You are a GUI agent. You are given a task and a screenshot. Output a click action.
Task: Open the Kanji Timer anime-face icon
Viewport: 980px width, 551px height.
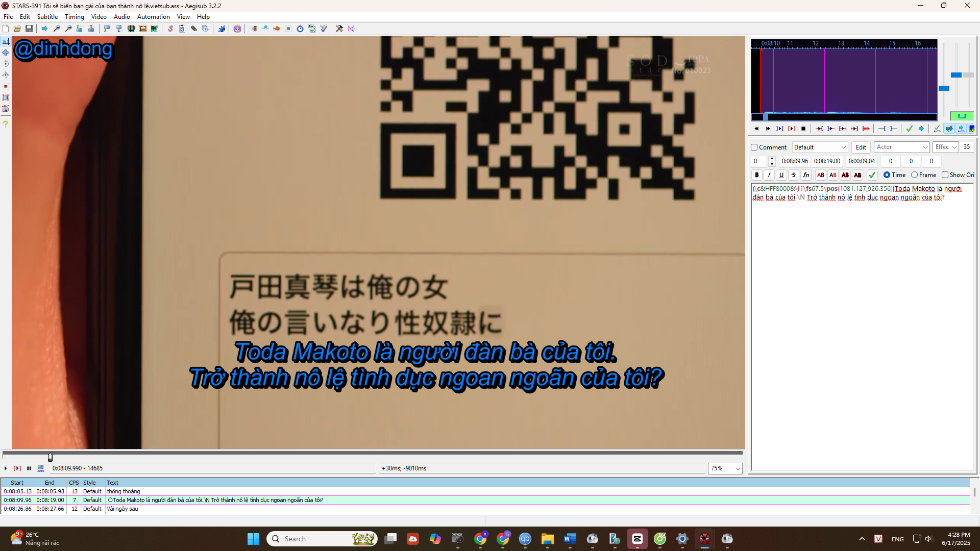(x=237, y=29)
